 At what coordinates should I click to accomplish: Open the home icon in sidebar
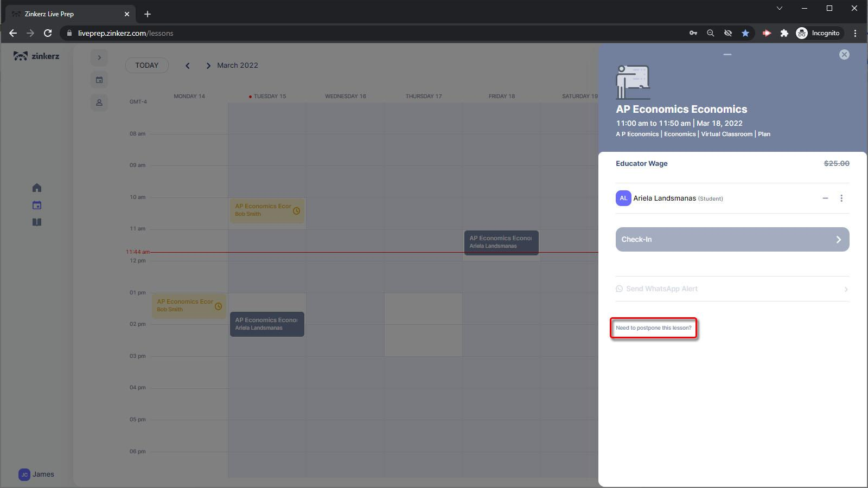point(37,188)
